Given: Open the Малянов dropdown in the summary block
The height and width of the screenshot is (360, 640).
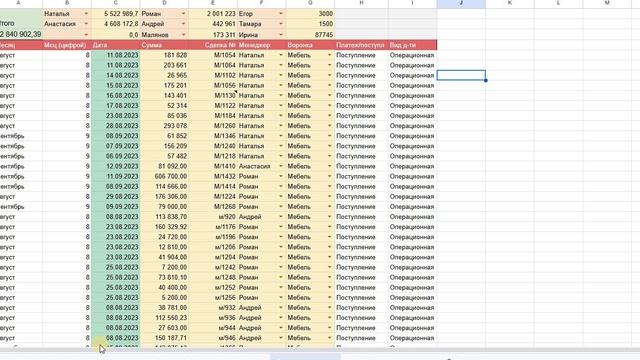Looking at the screenshot, I should [183, 35].
